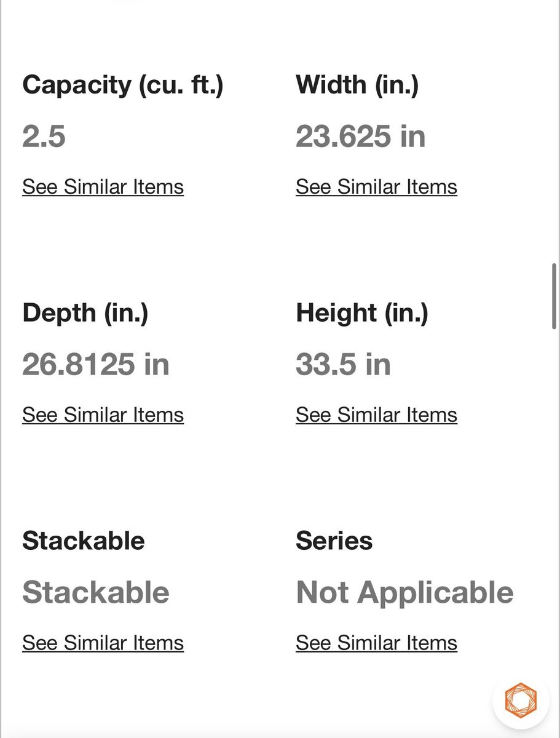Select the 26.8125 in depth value
Viewport: 560px width, 738px height.
[x=96, y=365]
